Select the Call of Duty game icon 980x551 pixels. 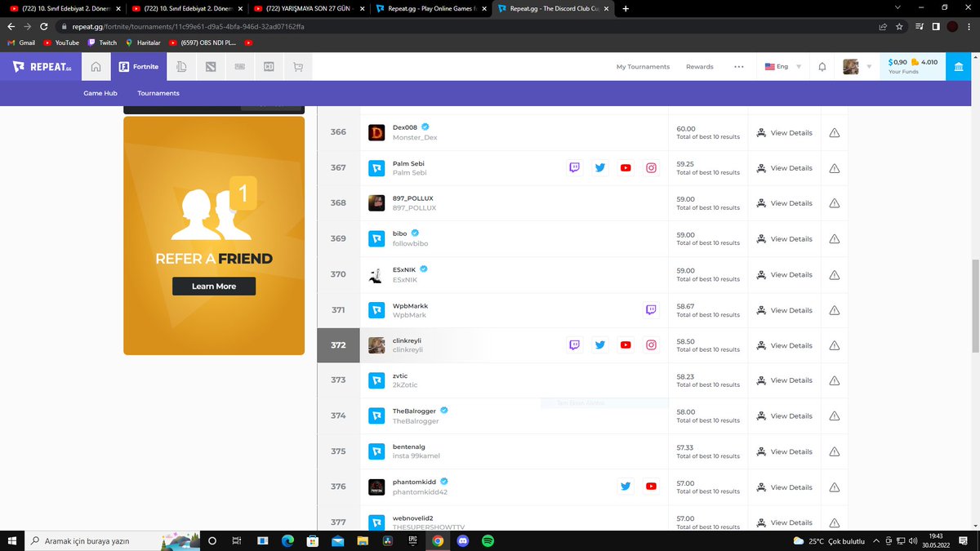(x=269, y=66)
